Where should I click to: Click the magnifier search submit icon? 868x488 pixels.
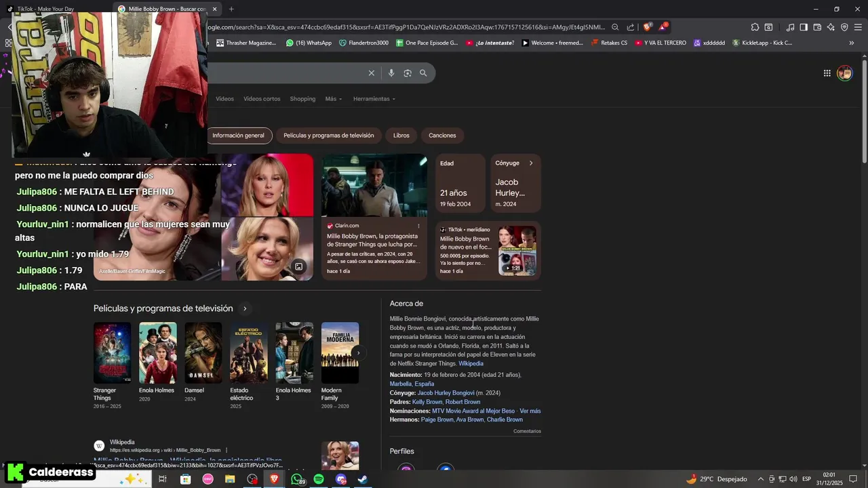pos(423,73)
